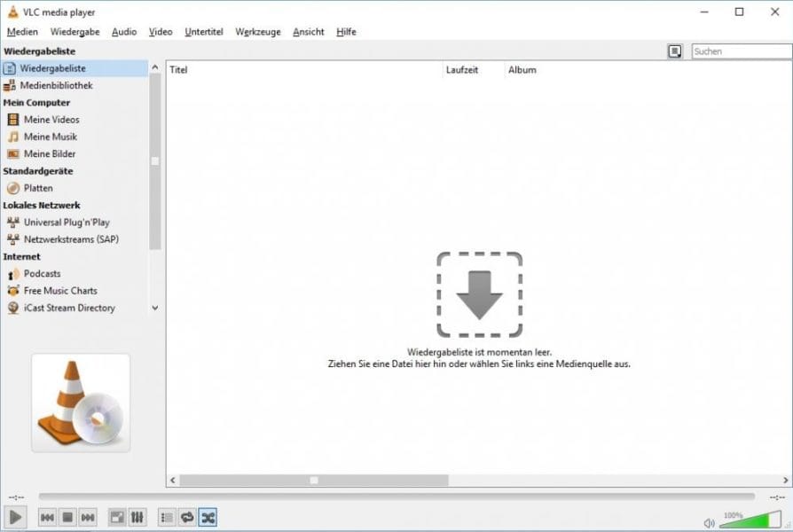Click sidebar scroll up arrow
This screenshot has width=793, height=532.
pos(155,67)
